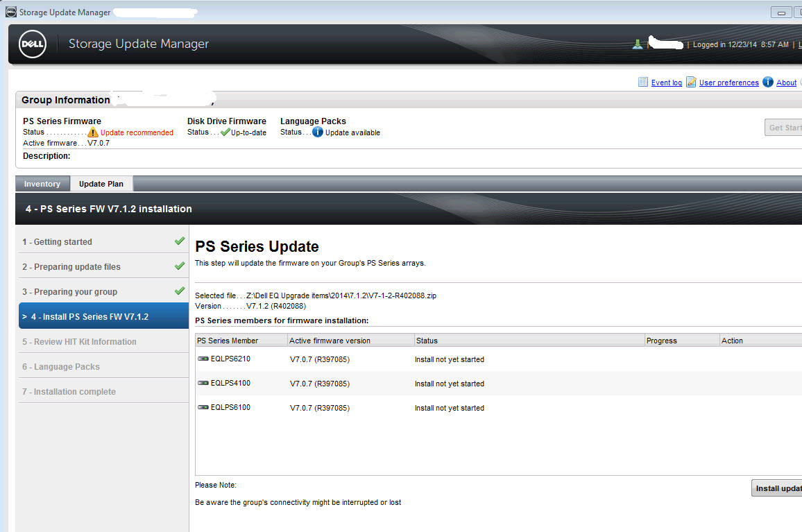Minimize the Storage Update Manager window

[781, 12]
